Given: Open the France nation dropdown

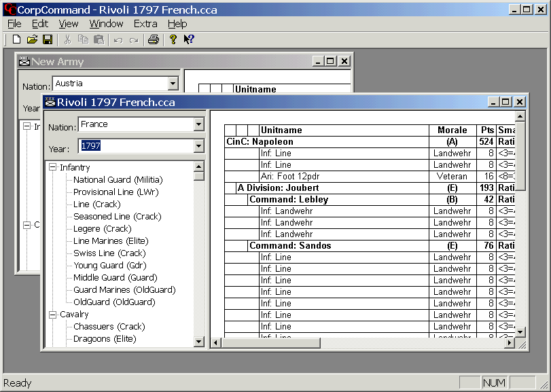Looking at the screenshot, I should [x=198, y=124].
